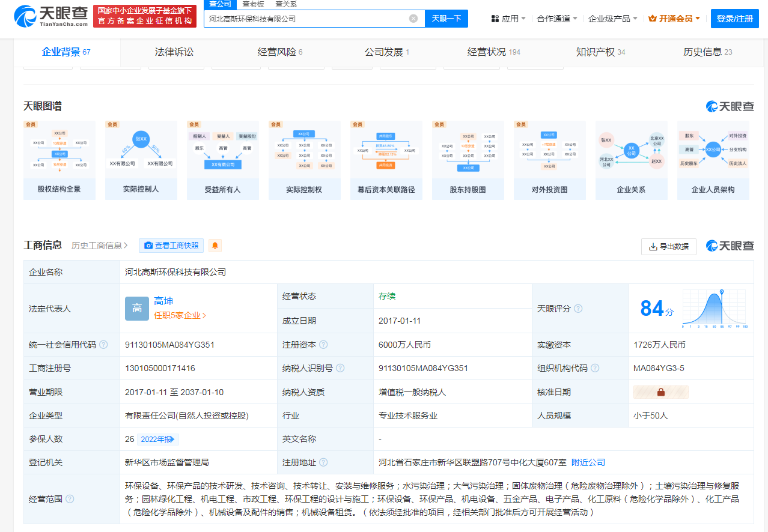Open the 实际控制权 chart thumbnail
Viewport: 768px width, 532px height.
[304, 160]
